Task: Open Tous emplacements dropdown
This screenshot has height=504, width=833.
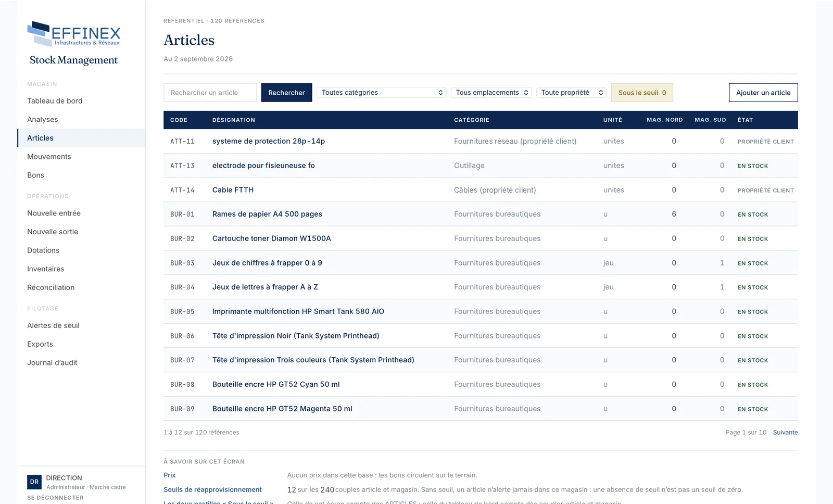Action: 491,93
